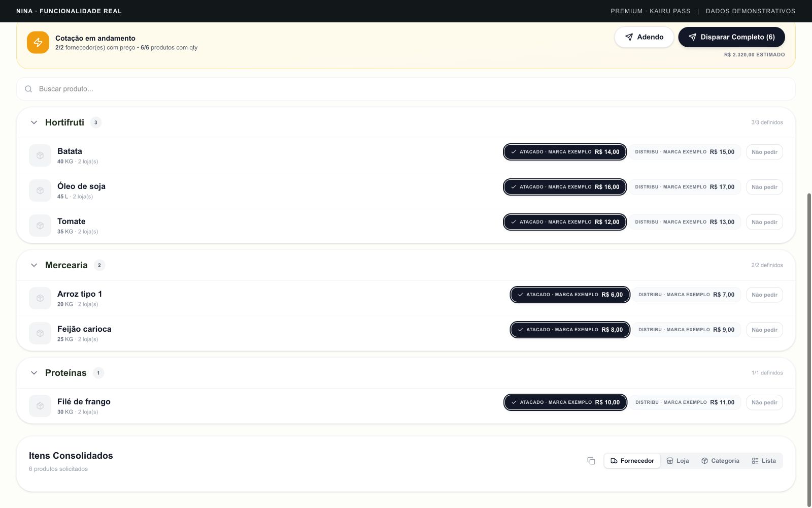Click the Óleo de soja package icon

pos(40,190)
